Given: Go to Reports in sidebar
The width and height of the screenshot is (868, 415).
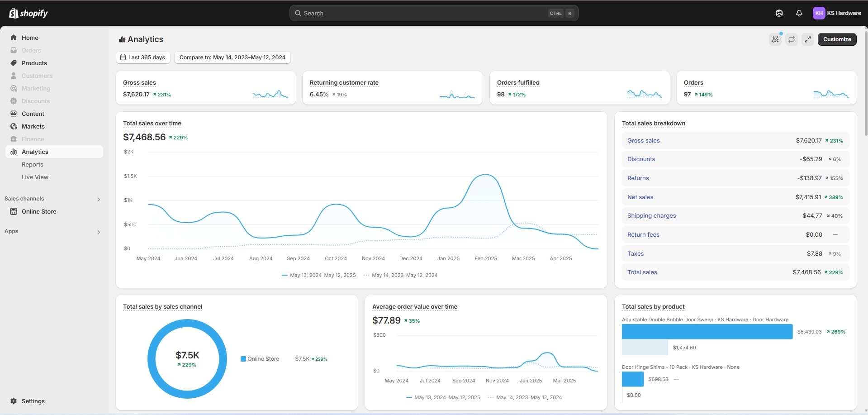Looking at the screenshot, I should pyautogui.click(x=33, y=164).
